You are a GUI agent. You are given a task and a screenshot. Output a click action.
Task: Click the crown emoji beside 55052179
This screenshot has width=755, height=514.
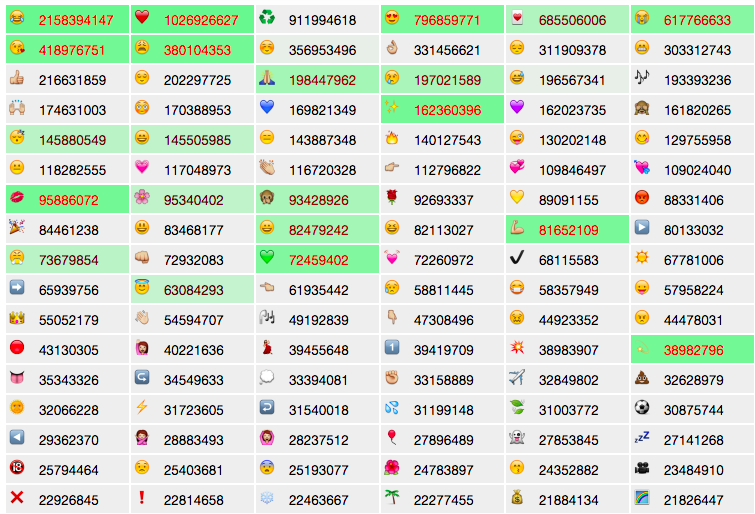pos(17,317)
